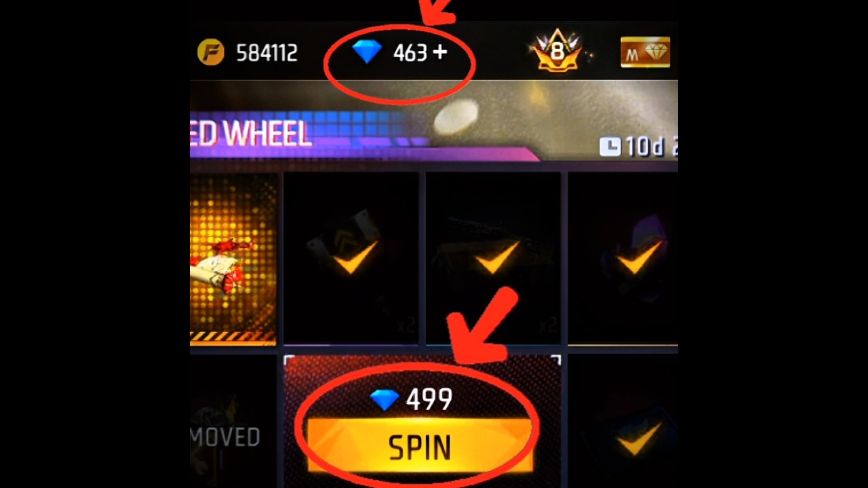
Task: Click the 584112 gold balance
Action: tap(267, 53)
